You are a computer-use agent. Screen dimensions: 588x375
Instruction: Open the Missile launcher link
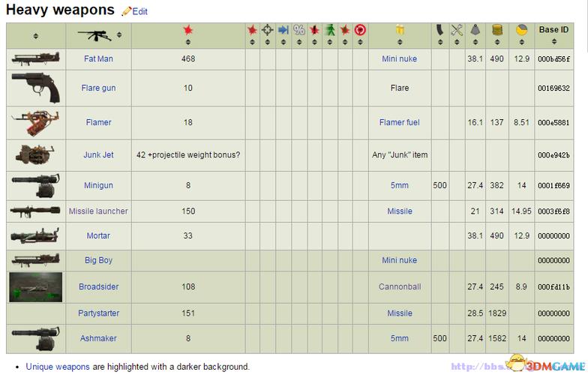(98, 211)
